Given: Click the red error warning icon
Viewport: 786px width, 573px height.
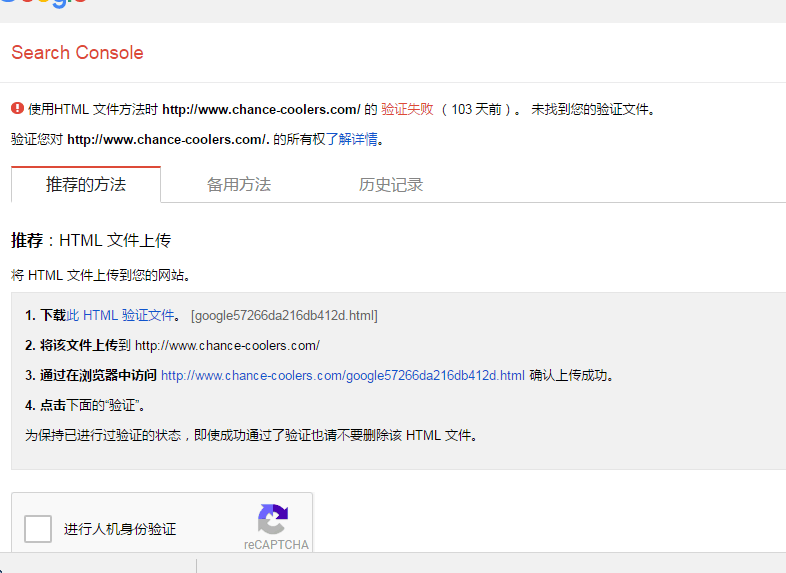Looking at the screenshot, I should pyautogui.click(x=17, y=109).
